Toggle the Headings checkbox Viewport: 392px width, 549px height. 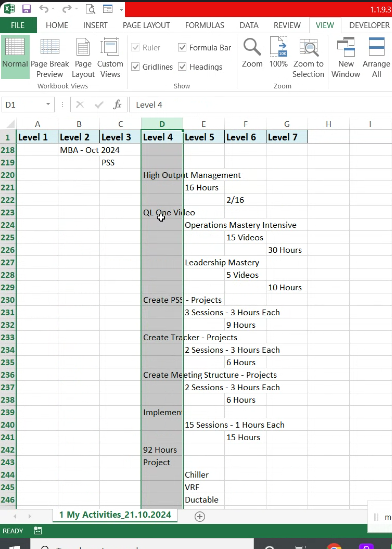[x=182, y=67]
